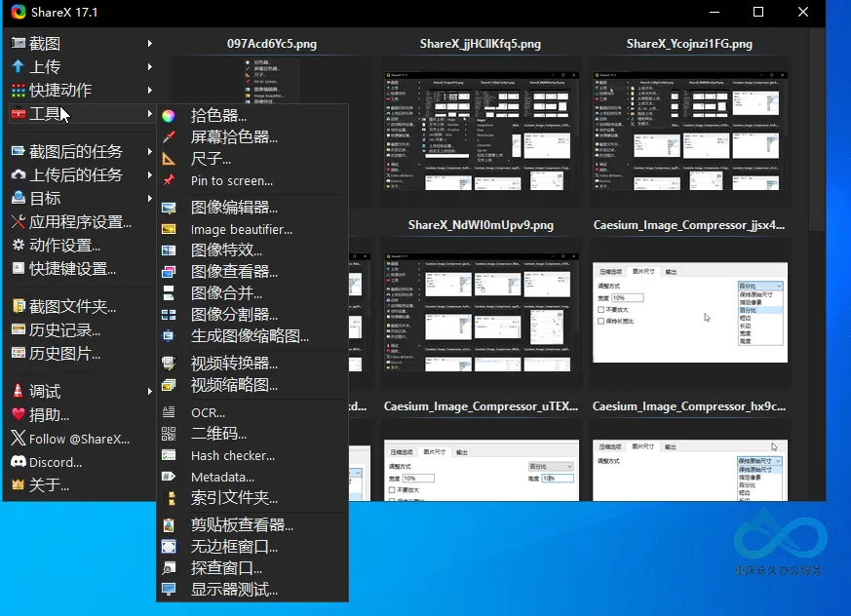Image resolution: width=851 pixels, height=616 pixels.
Task: Expand the 快捷动作 submenu arrow
Action: tap(149, 90)
